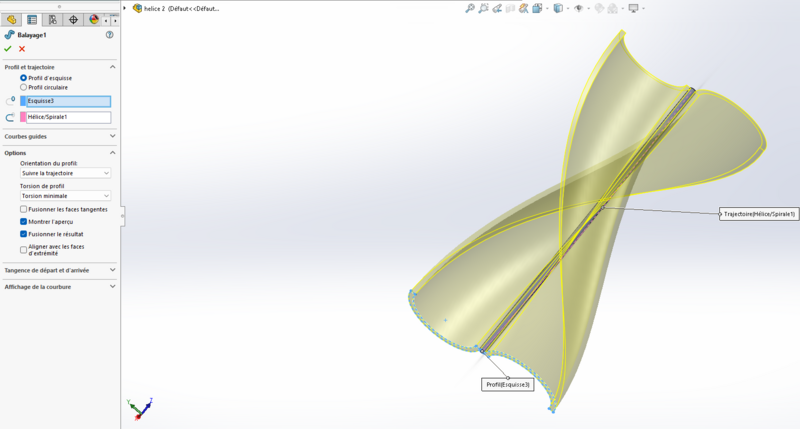Uncheck Fusionner le résultat checkbox
The height and width of the screenshot is (429, 800).
pos(23,234)
